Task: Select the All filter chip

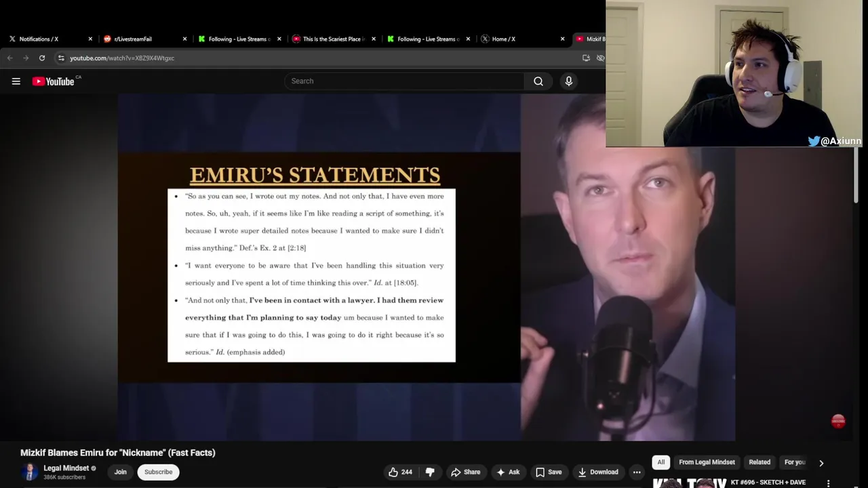Action: (x=661, y=462)
